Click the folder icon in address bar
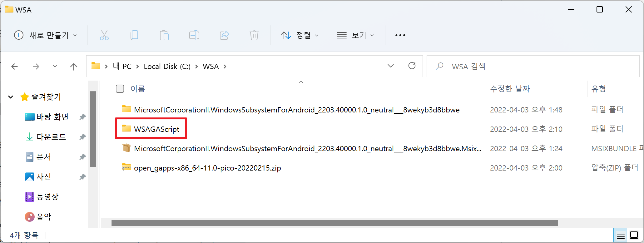 point(96,66)
